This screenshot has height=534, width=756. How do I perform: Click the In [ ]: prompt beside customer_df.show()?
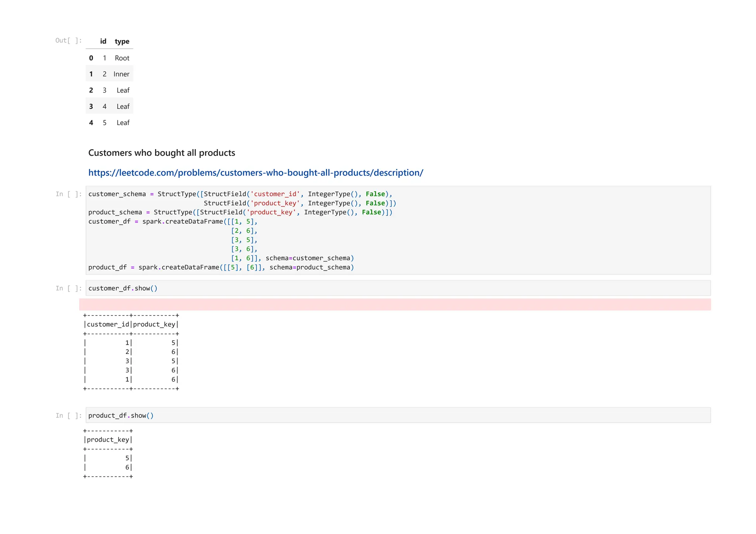click(x=69, y=288)
